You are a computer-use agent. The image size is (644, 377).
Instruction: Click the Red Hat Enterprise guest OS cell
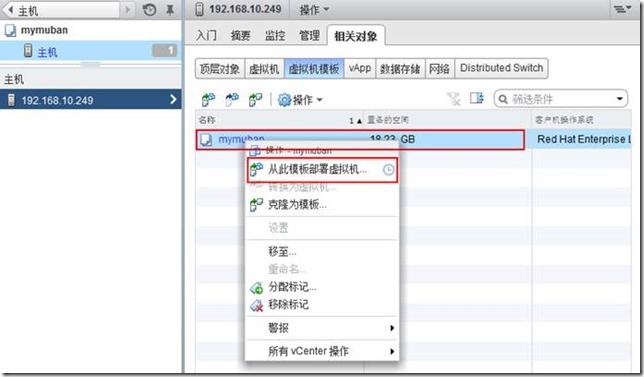click(x=583, y=139)
